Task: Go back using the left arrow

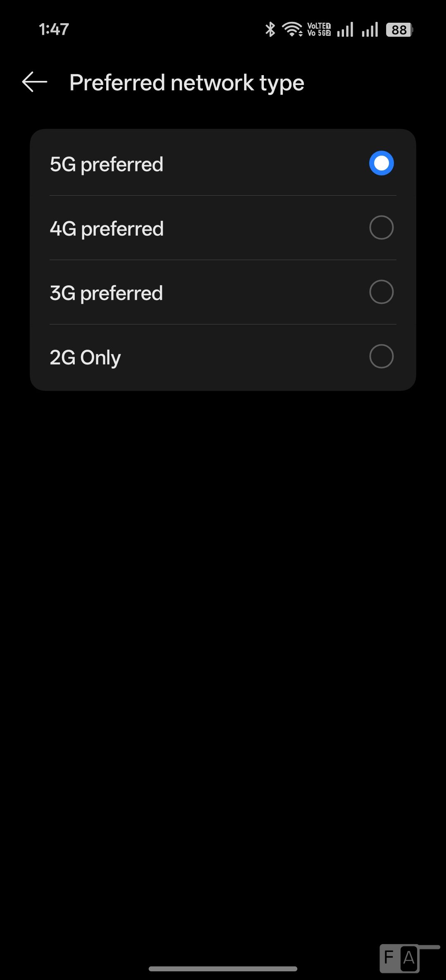Action: click(35, 82)
